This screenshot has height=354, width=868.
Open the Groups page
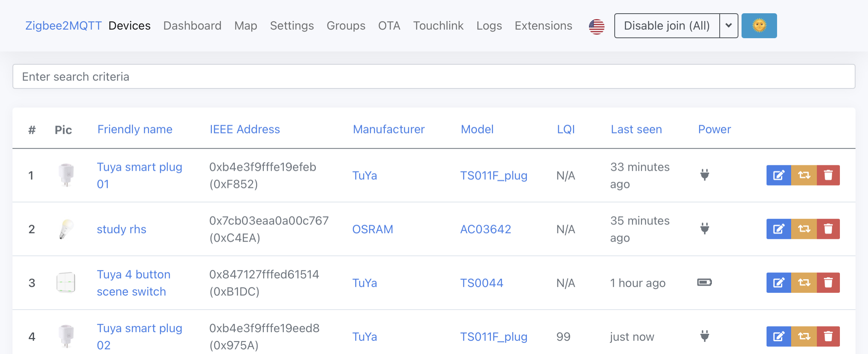346,26
